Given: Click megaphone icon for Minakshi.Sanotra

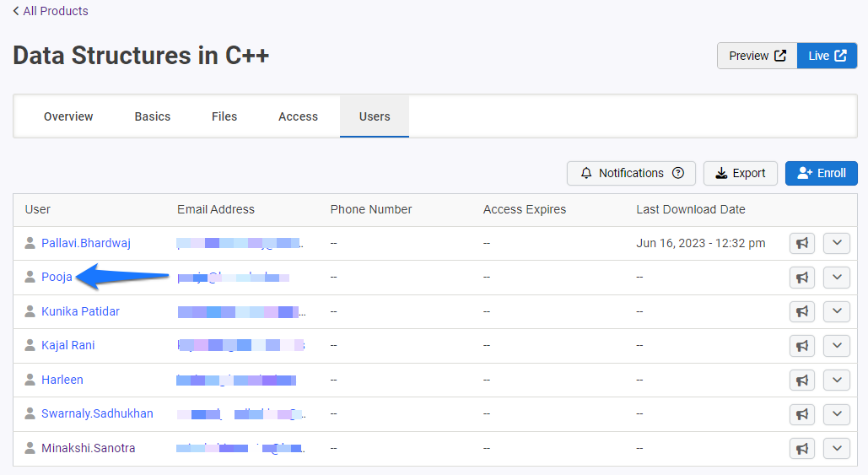Looking at the screenshot, I should (801, 449).
